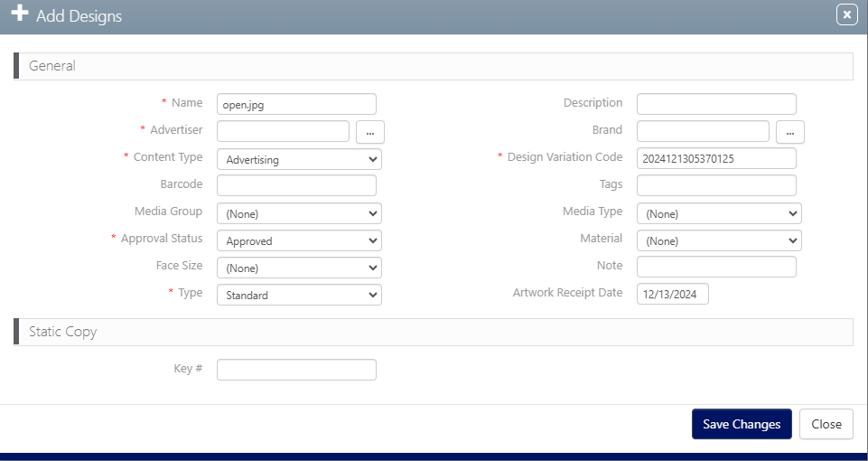This screenshot has width=868, height=461.
Task: Focus the Barcode input box
Action: [296, 186]
